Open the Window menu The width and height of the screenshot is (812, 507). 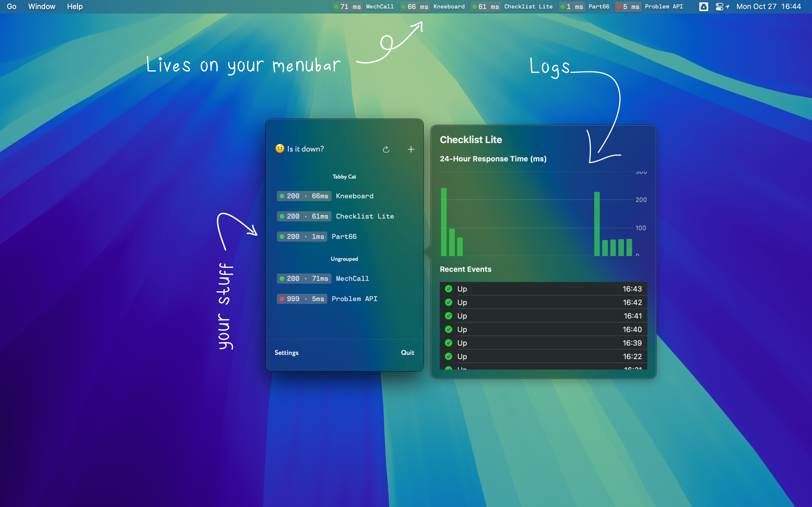click(42, 7)
